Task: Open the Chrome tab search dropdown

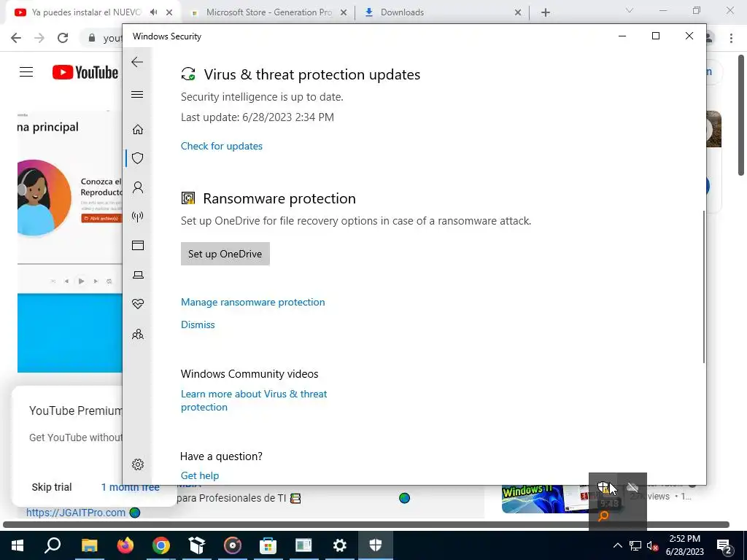Action: click(x=630, y=10)
